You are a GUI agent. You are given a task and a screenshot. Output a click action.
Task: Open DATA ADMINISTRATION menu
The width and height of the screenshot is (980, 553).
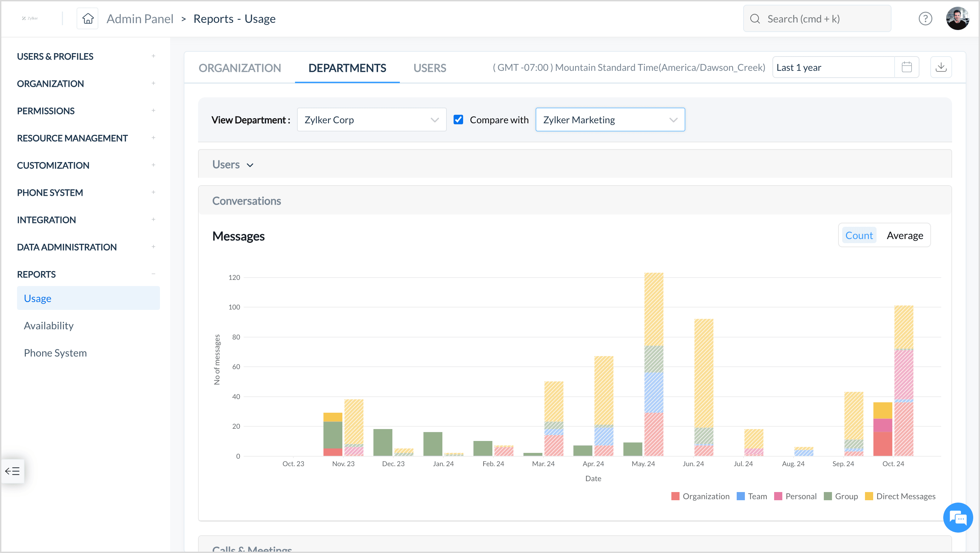click(67, 247)
